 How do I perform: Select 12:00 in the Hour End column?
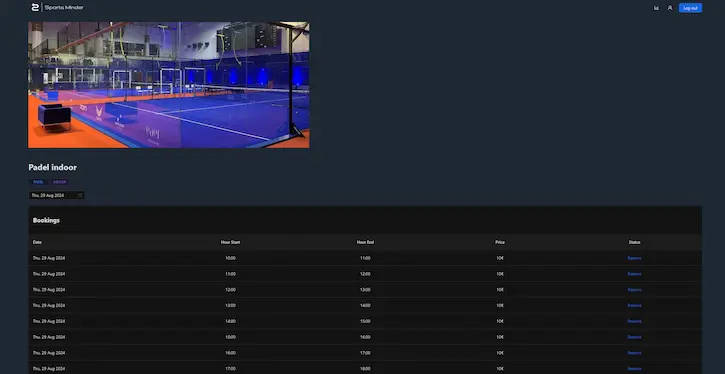365,274
